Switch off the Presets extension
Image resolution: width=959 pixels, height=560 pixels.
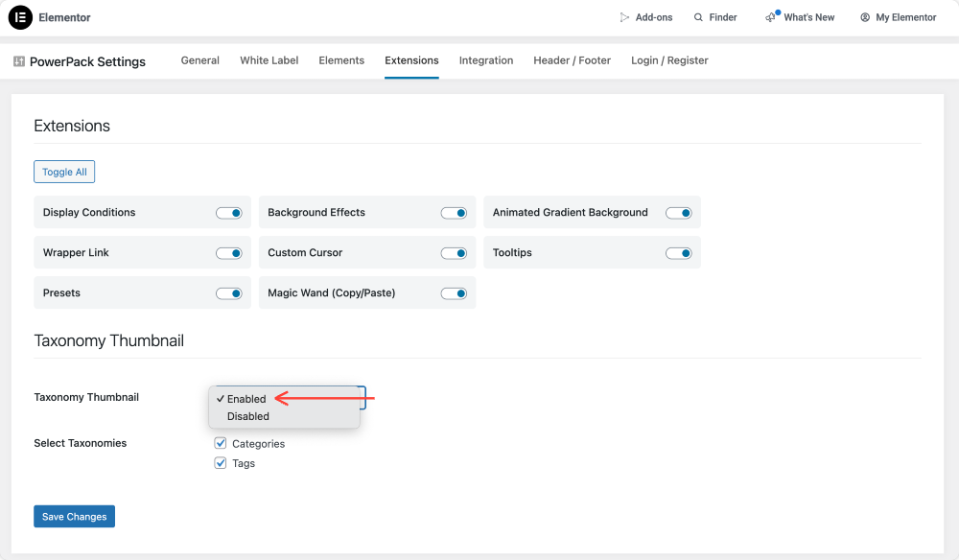(229, 293)
